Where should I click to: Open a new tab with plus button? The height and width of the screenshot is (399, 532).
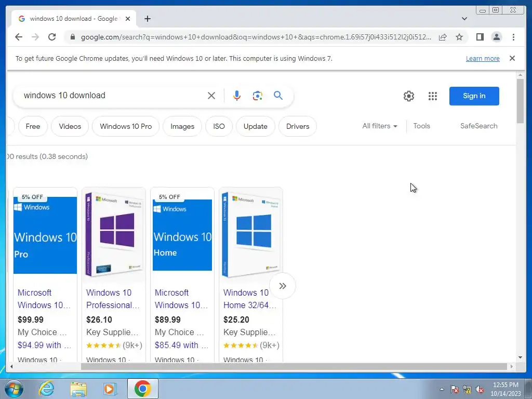pos(147,19)
